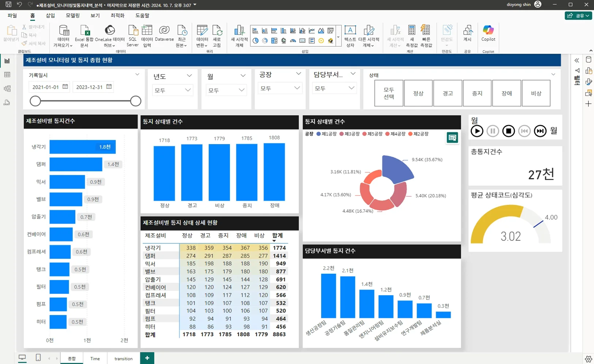The image size is (594, 364).
Task: Select the 정상 status slicer tile
Action: pyautogui.click(x=418, y=93)
